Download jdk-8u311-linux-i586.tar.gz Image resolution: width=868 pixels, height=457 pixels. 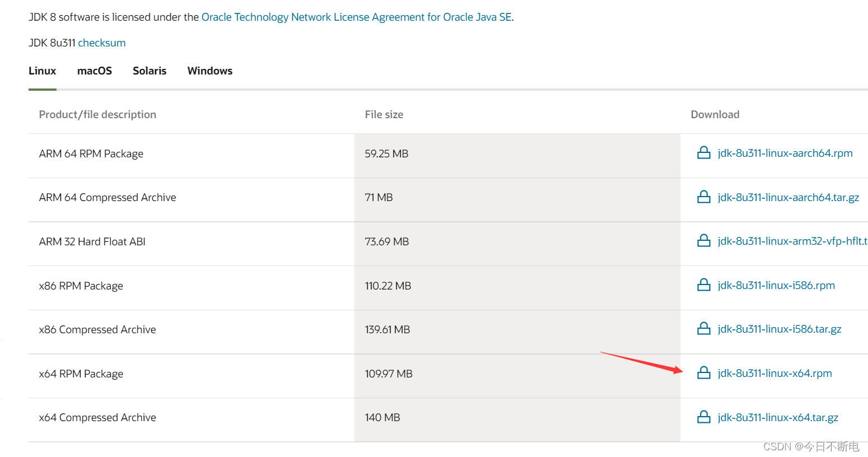tap(780, 329)
